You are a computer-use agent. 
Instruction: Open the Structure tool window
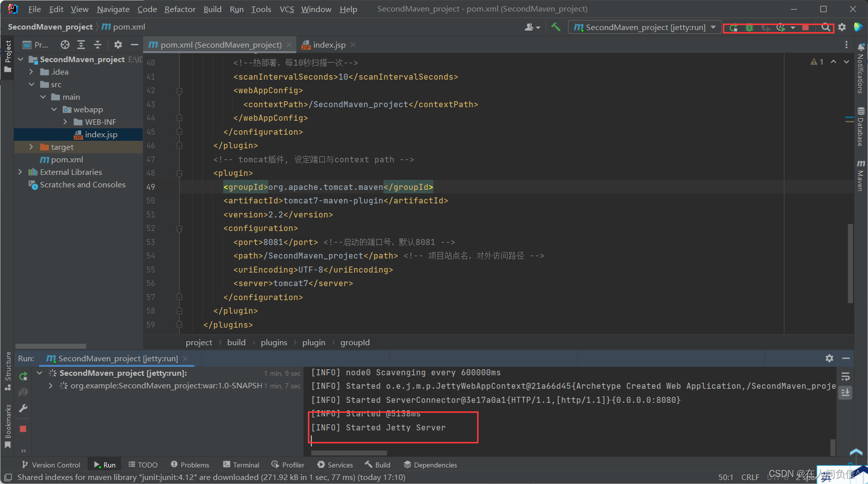(8, 371)
